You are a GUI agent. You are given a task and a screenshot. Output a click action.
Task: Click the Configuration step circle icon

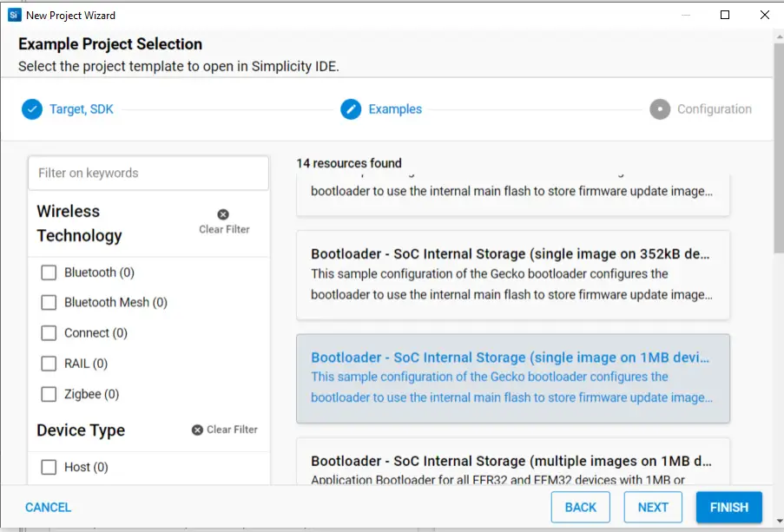click(660, 109)
